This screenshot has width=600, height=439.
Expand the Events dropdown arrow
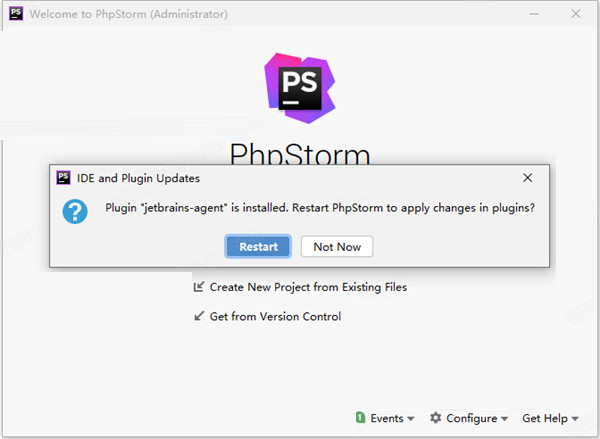tap(411, 419)
